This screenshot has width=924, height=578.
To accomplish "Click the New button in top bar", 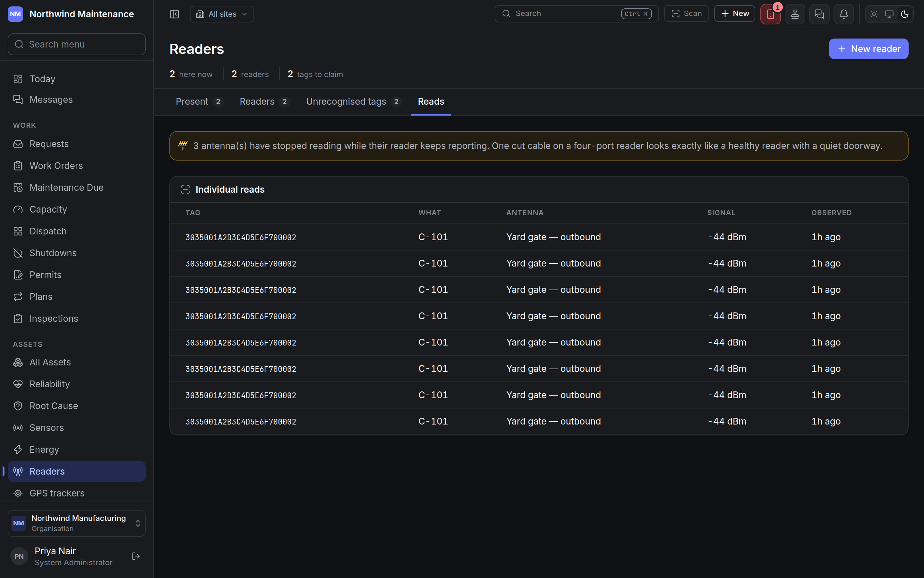I will pyautogui.click(x=735, y=14).
